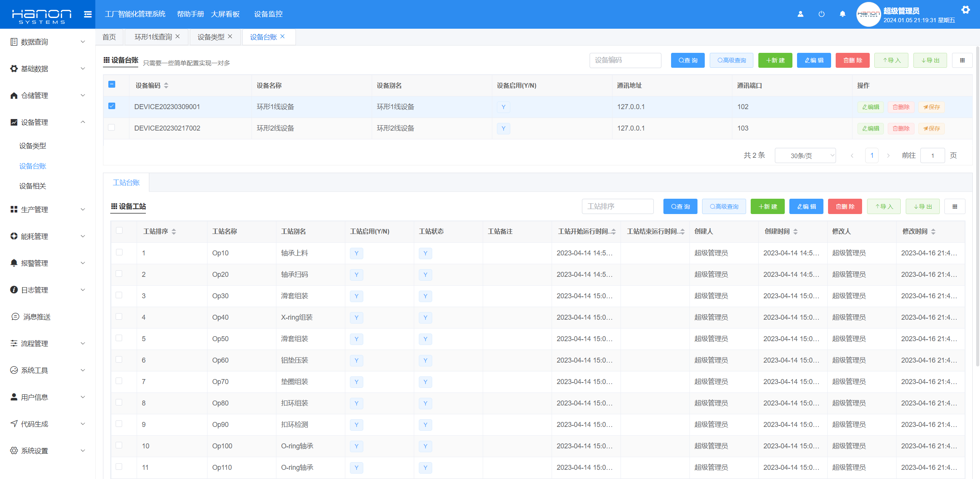Go to next page arrow

(888, 155)
